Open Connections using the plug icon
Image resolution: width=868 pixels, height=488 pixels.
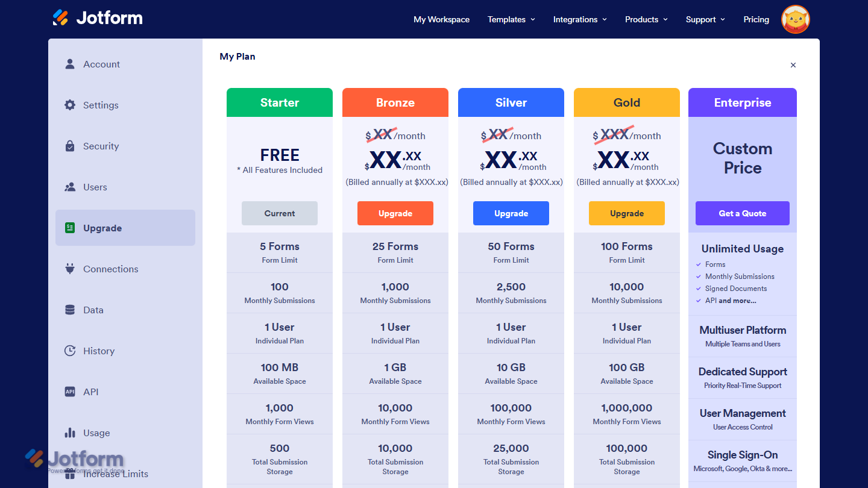(71, 269)
